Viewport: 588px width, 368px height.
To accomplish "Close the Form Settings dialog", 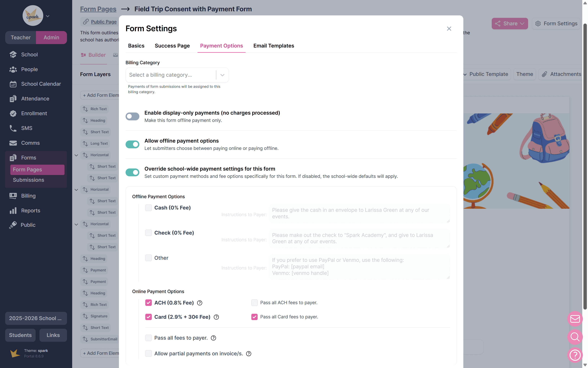I will coord(449,29).
